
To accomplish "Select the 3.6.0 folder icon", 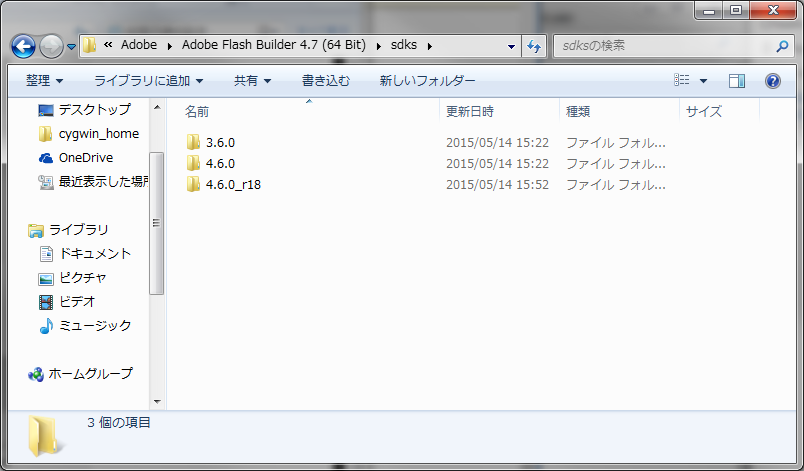I will point(193,142).
